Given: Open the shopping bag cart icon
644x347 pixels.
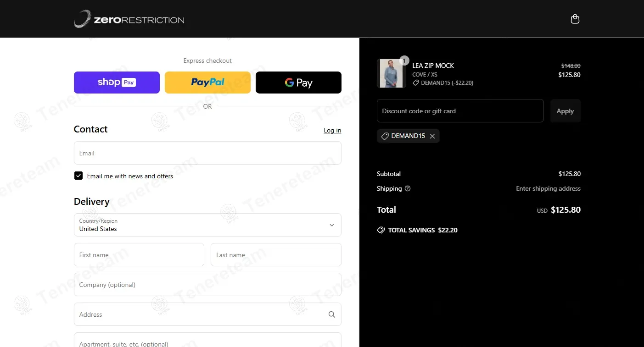Looking at the screenshot, I should pos(575,19).
